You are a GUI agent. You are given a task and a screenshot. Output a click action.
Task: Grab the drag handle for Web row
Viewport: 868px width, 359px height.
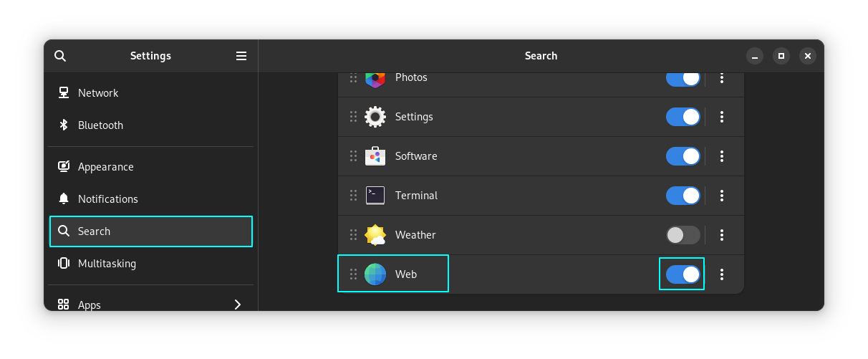point(353,274)
